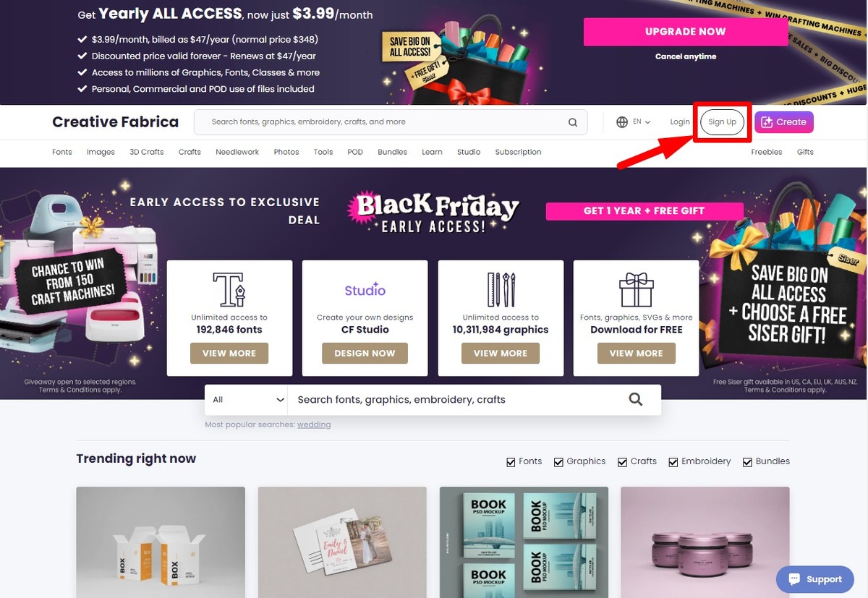
Task: Toggle the Embroidery checkbox
Action: [673, 462]
